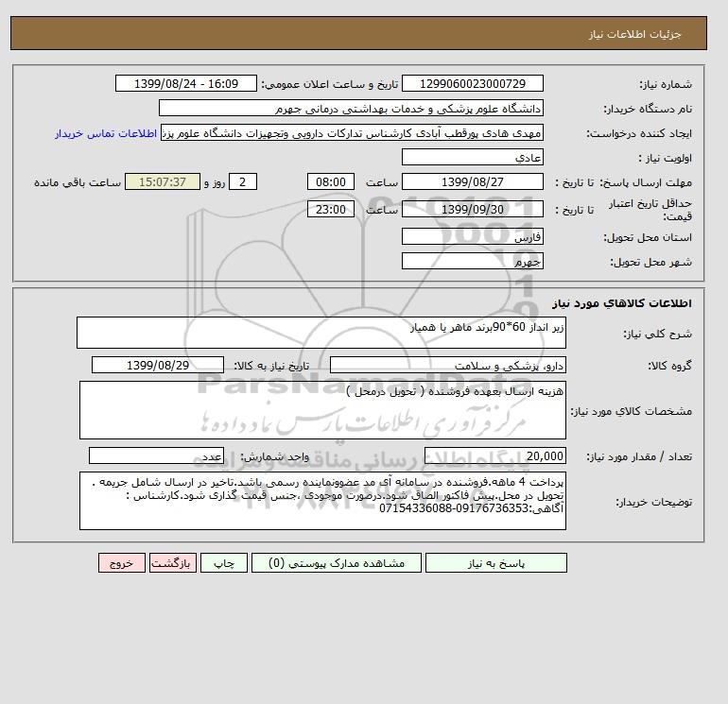The width and height of the screenshot is (728, 704).
Task: Click the 'گروه کالا:' label
Action: click(x=670, y=366)
